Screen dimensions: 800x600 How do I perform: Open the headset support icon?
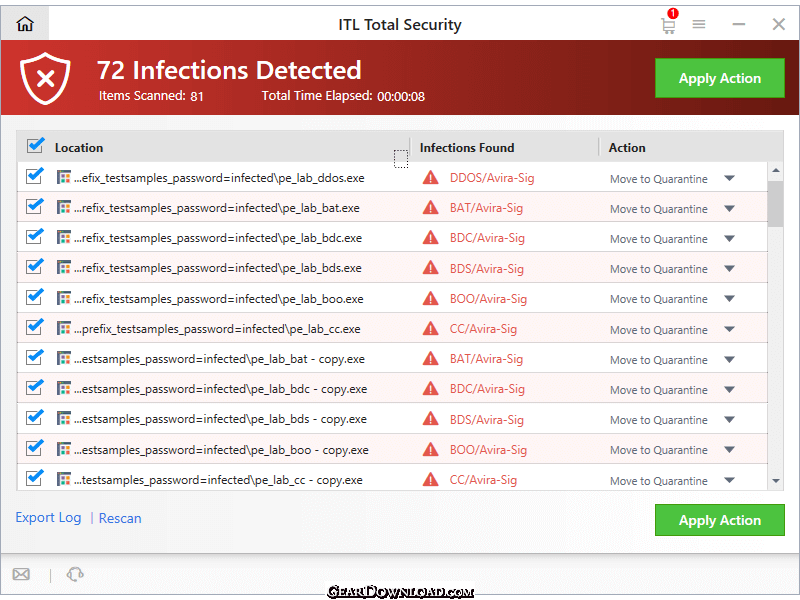[x=75, y=574]
